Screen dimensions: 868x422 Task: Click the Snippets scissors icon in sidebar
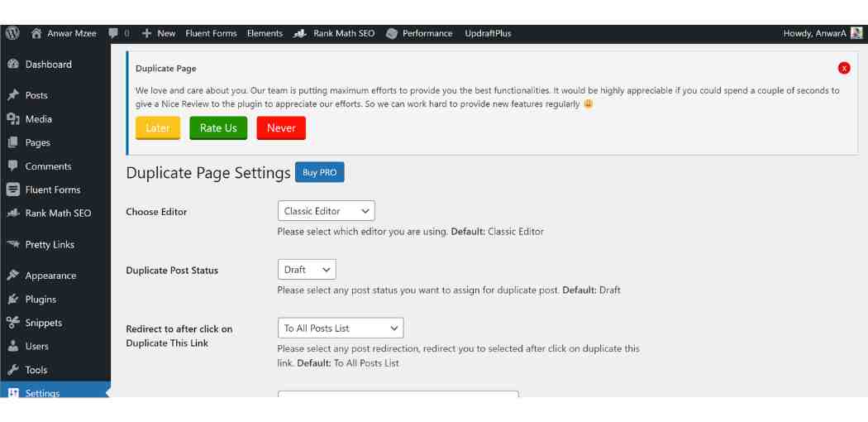coord(13,323)
